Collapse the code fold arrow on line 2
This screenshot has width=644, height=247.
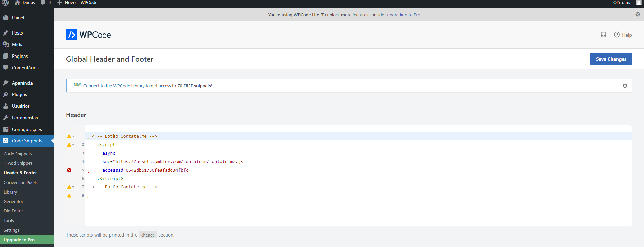click(73, 145)
